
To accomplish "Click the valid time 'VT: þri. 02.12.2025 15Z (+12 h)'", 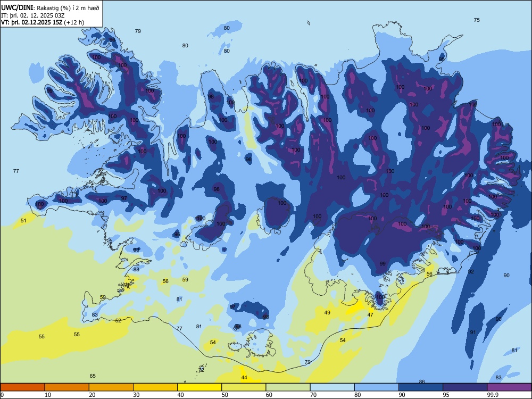I will (43, 22).
